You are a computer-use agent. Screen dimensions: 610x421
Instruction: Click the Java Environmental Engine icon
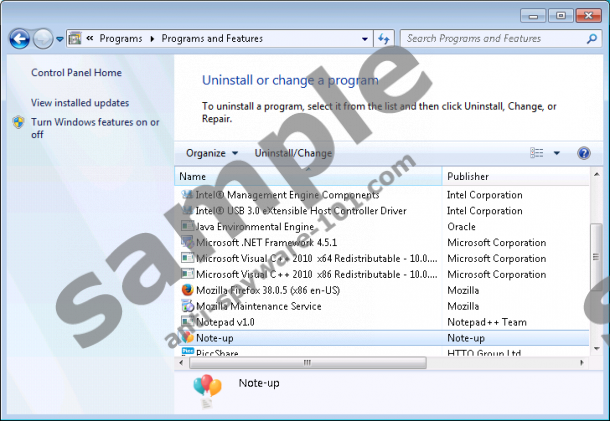click(187, 227)
